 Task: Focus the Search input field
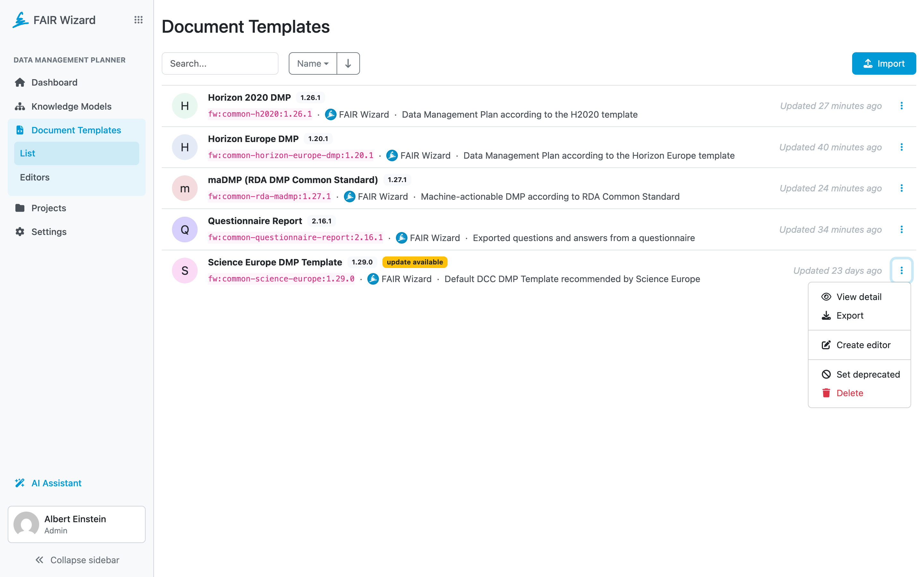[220, 63]
